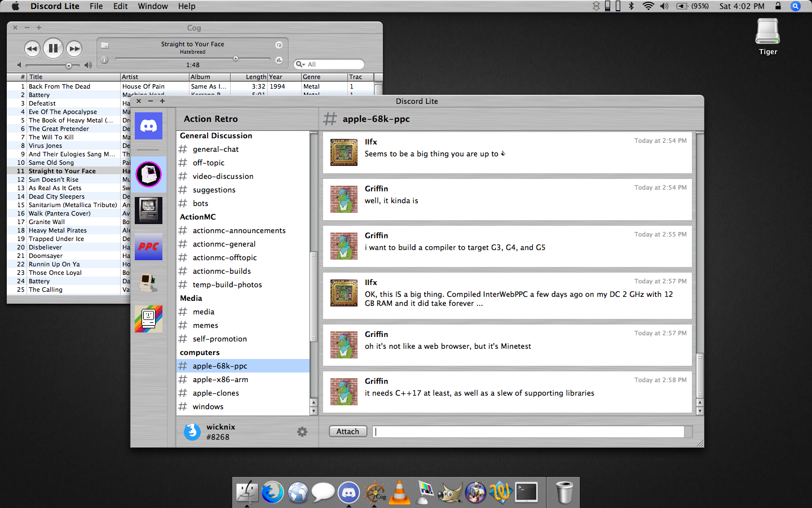Collapse the ActionMC category header
Image resolution: width=812 pixels, height=508 pixels.
(198, 217)
